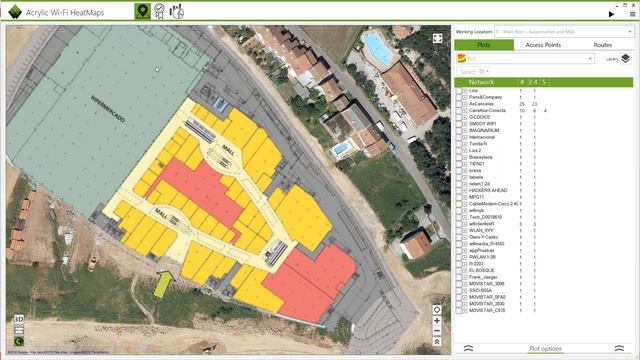Open the Select dropdown button

coord(472,71)
